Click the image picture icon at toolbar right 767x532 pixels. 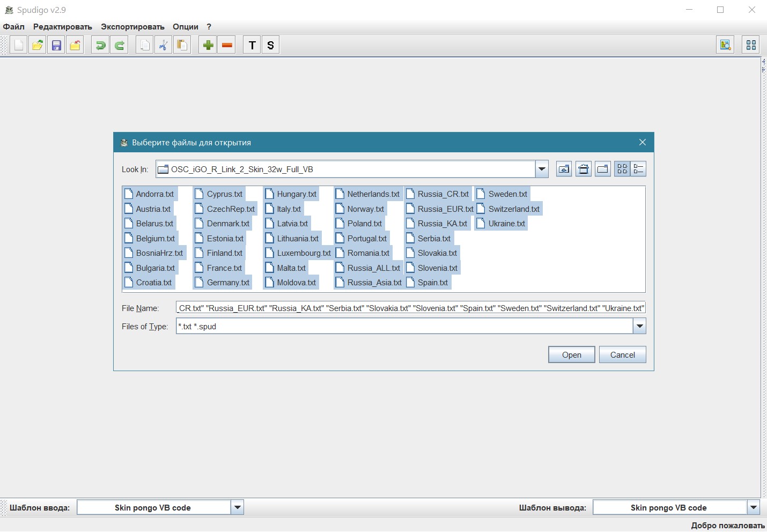click(726, 45)
